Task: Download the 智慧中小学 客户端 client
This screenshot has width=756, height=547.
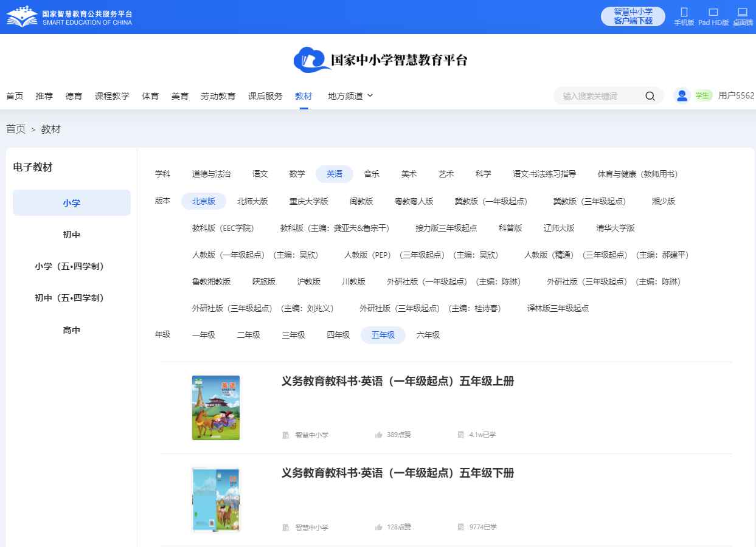Action: point(633,16)
